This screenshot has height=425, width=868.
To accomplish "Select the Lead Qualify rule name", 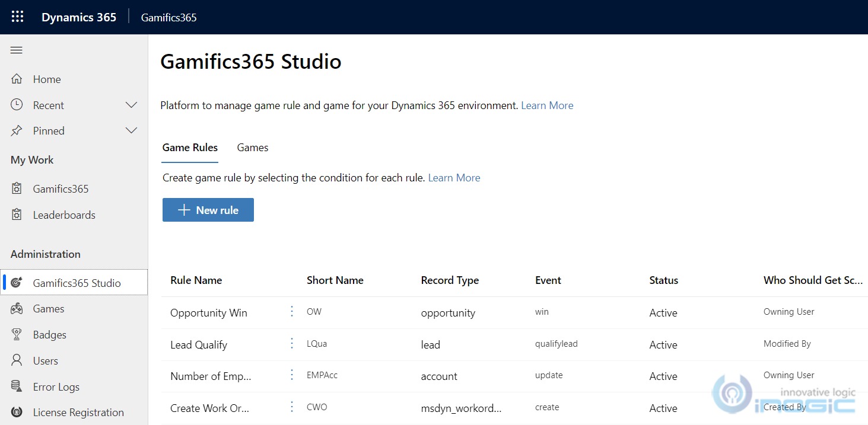I will [199, 345].
